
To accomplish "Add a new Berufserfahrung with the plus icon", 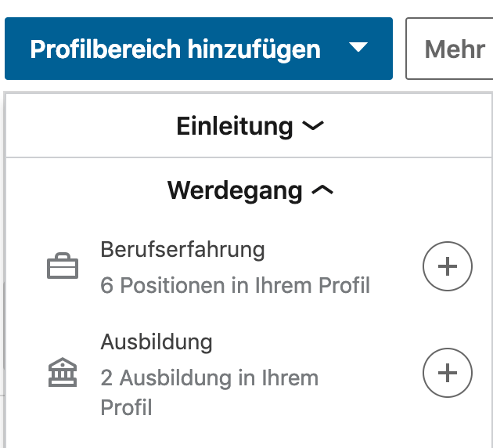I will [448, 266].
